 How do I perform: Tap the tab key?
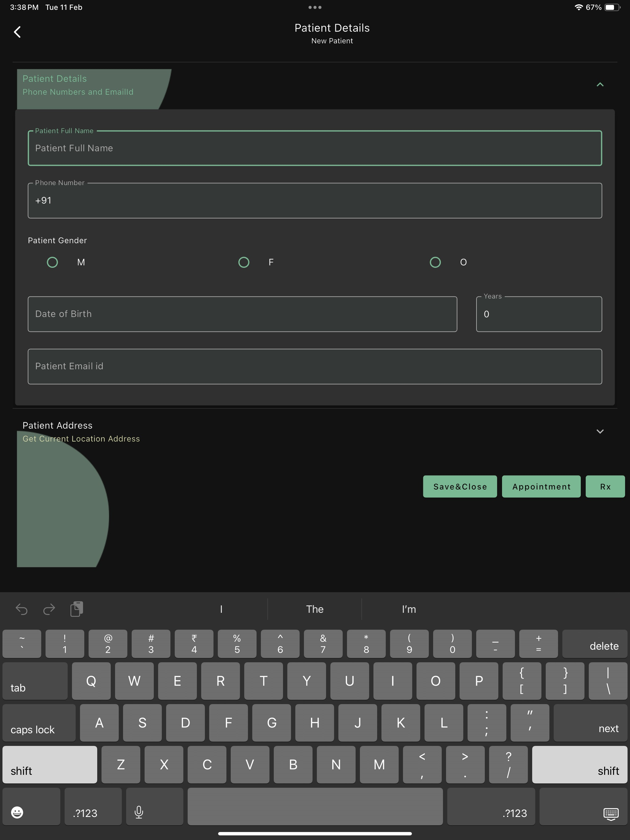click(35, 681)
